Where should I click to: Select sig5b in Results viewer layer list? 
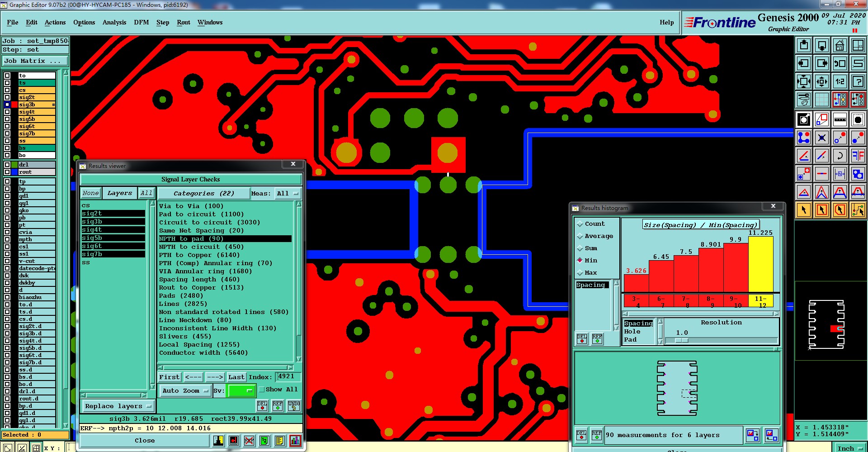tap(113, 238)
